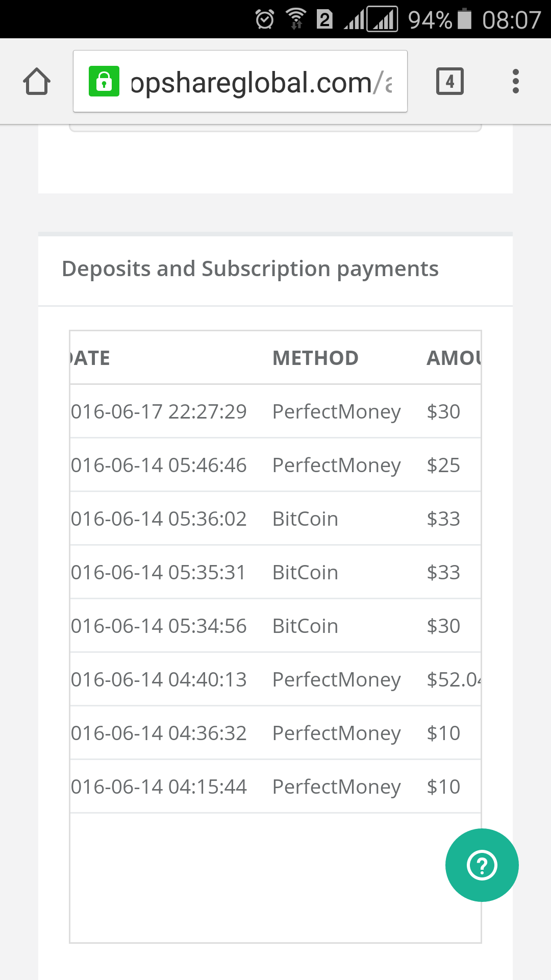Tap the Wi-Fi status icon
This screenshot has height=980, width=551.
(296, 19)
